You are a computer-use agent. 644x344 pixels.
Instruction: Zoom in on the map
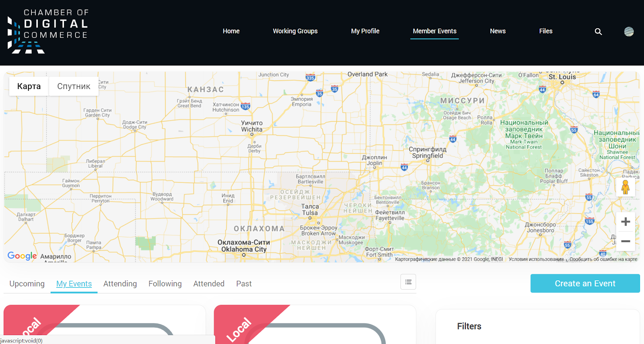click(x=625, y=222)
